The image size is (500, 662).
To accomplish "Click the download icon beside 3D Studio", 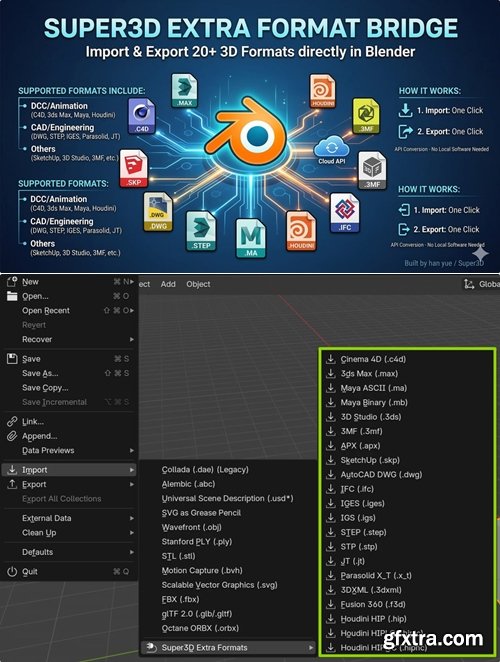I will (x=330, y=417).
